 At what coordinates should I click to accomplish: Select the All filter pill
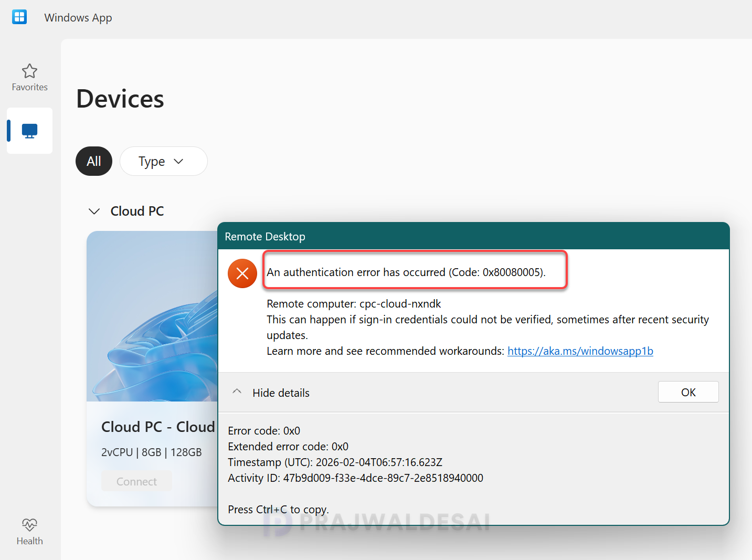click(94, 161)
